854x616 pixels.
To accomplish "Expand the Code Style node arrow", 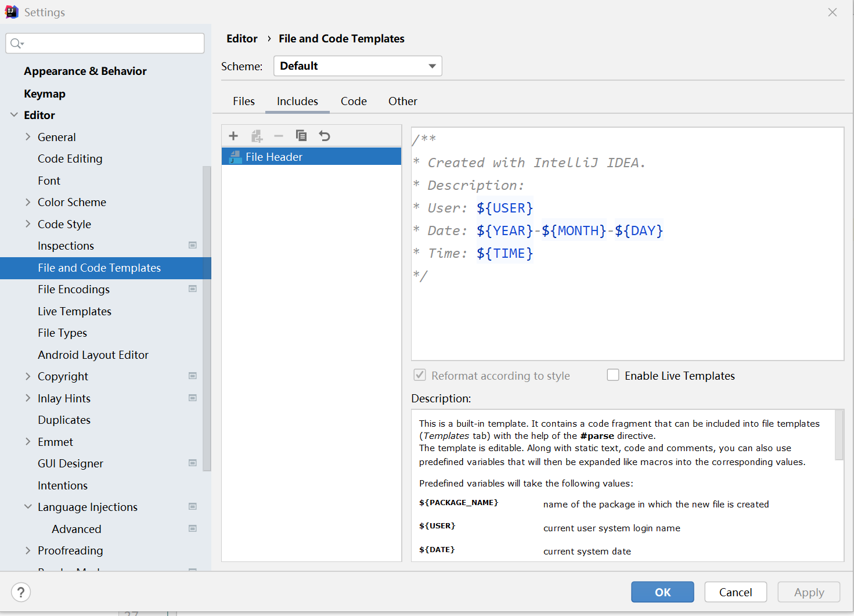I will (x=28, y=224).
